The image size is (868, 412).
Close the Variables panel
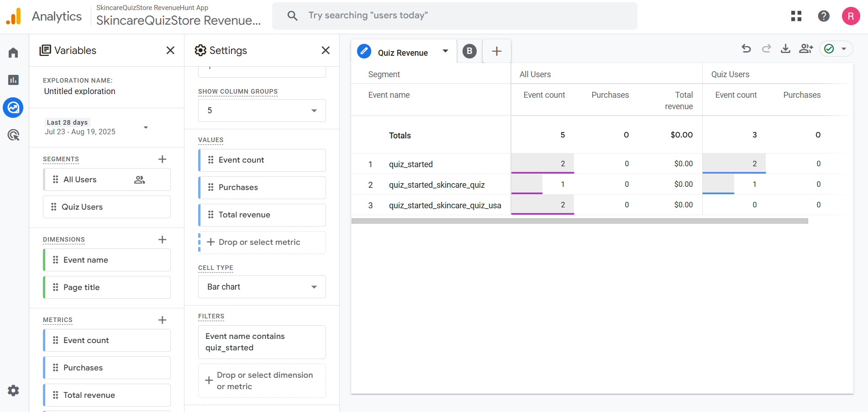(170, 50)
